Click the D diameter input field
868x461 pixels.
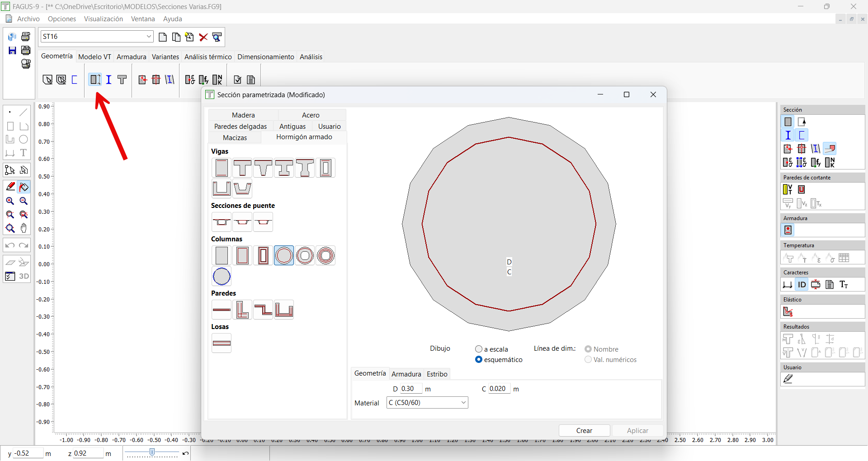pyautogui.click(x=410, y=389)
